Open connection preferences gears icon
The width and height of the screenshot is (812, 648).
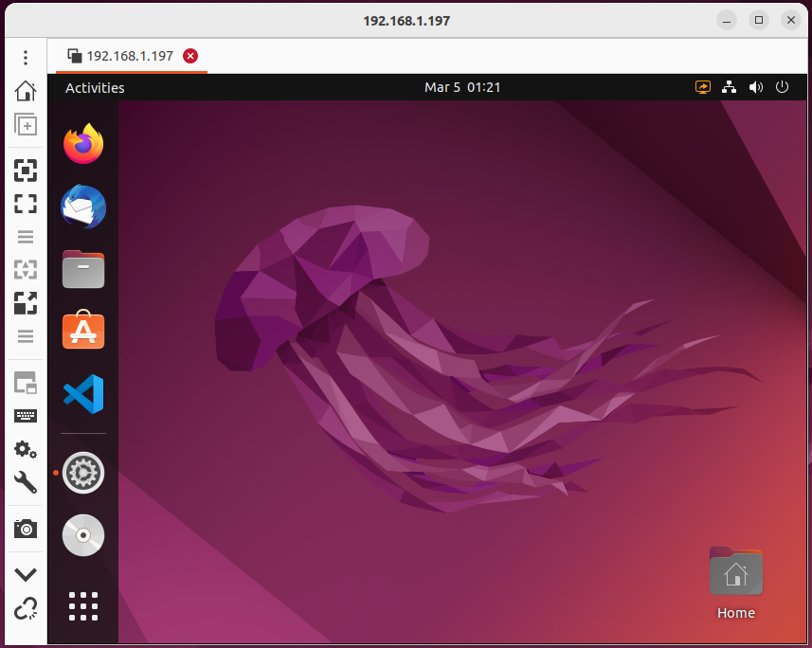click(x=26, y=449)
